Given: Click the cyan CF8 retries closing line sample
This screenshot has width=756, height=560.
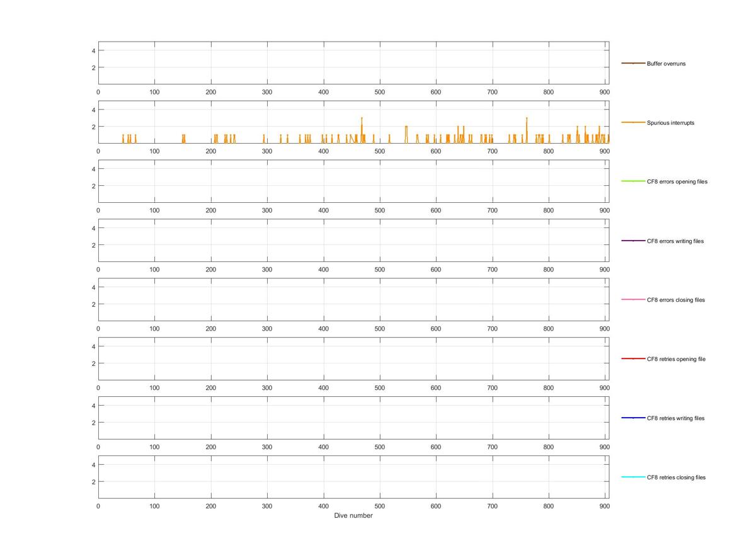Looking at the screenshot, I should (633, 477).
